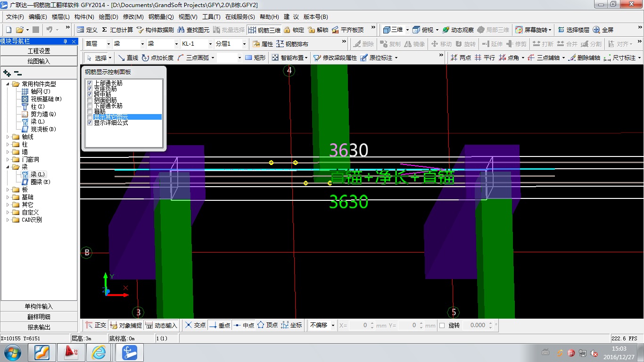The height and width of the screenshot is (362, 644).
Task: Uncheck 跨中筋 checkbox
Action: [x=90, y=94]
